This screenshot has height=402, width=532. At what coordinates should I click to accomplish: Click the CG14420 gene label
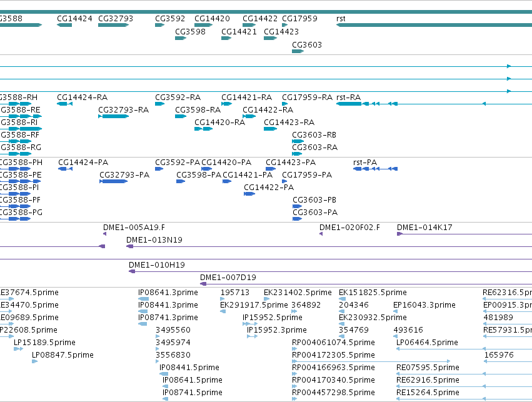212,18
